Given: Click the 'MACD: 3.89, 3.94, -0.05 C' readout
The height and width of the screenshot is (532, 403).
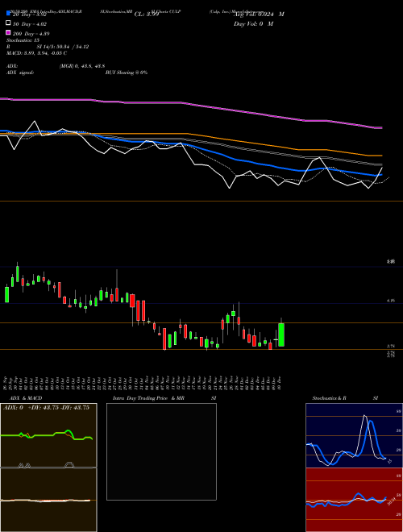Looking at the screenshot, I should (36, 53).
